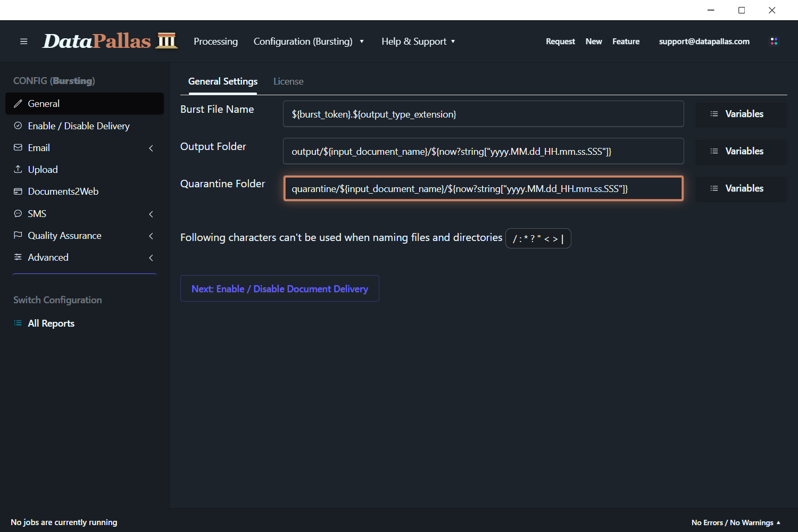Open the Email settings entry

point(39,147)
